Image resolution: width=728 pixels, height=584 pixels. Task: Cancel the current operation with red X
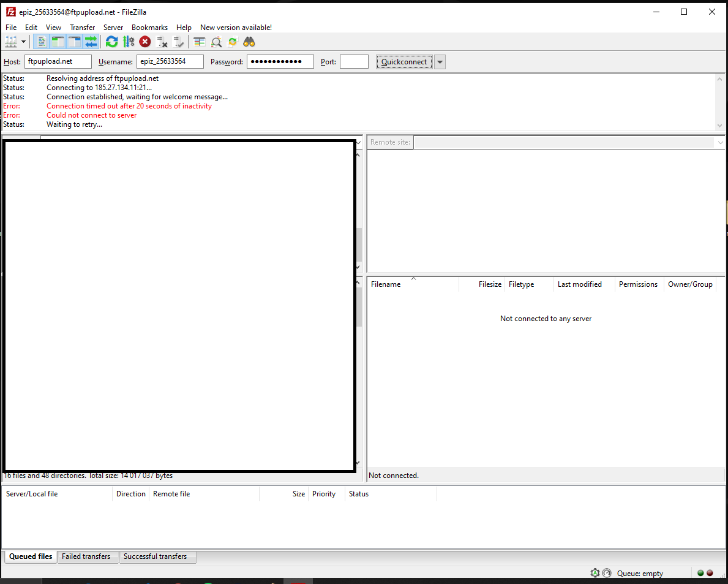[145, 42]
